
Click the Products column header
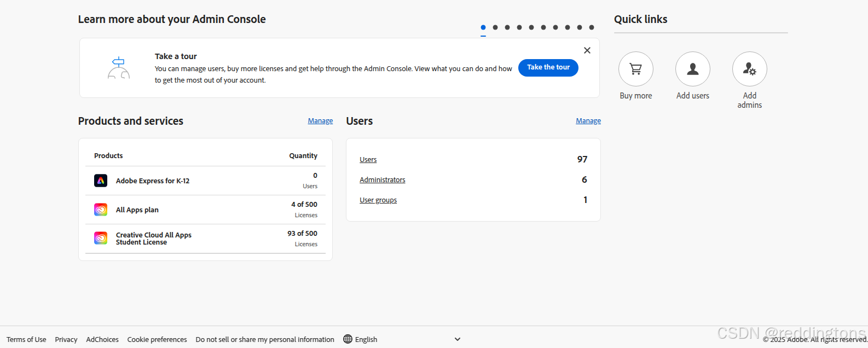pyautogui.click(x=108, y=156)
